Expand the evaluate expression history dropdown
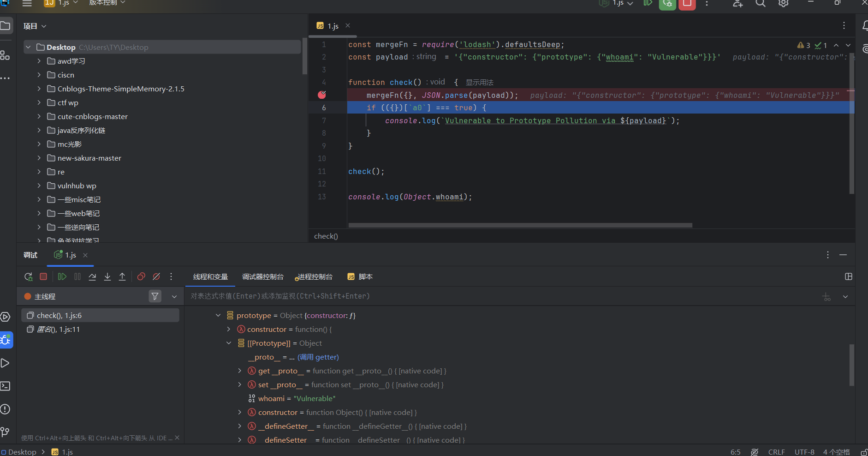Viewport: 868px width, 456px height. pos(845,297)
